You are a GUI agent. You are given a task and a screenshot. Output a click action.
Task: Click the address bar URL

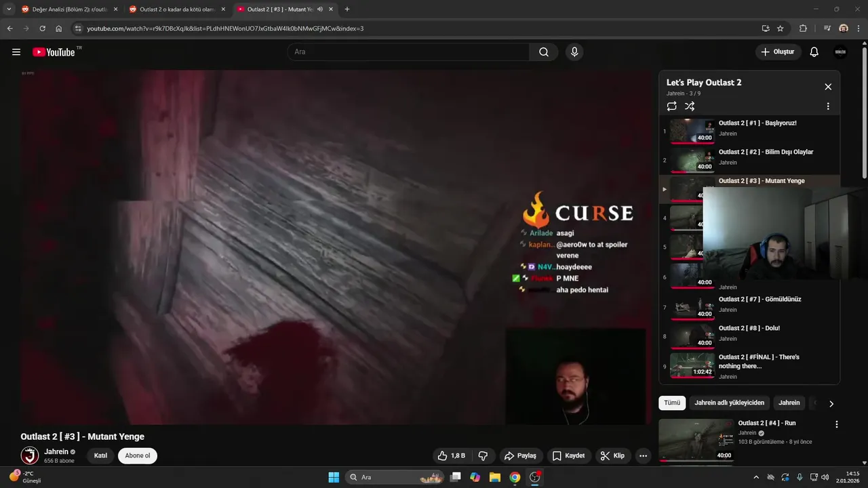point(225,28)
